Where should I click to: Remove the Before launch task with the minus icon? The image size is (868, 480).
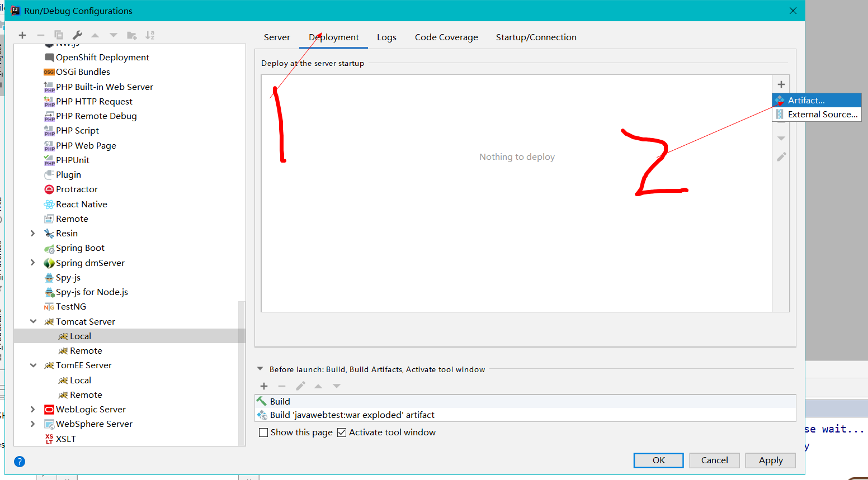tap(282, 386)
